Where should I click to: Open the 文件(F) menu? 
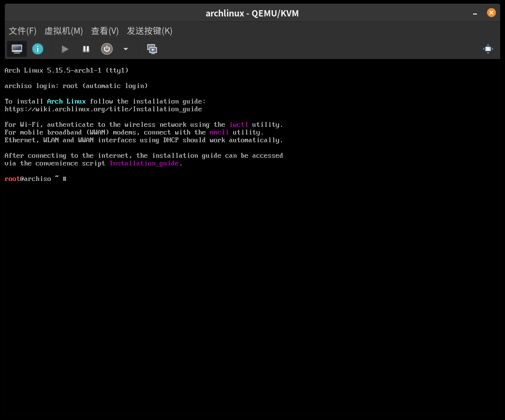23,31
